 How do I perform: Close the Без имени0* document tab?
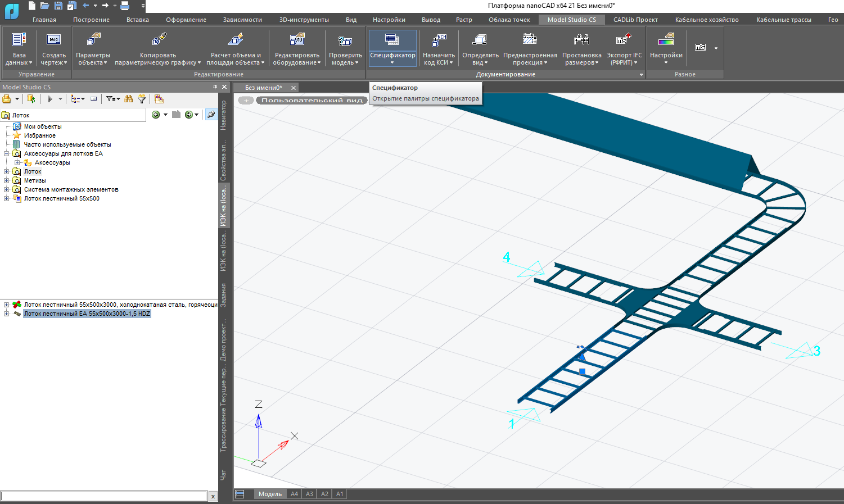[x=293, y=88]
